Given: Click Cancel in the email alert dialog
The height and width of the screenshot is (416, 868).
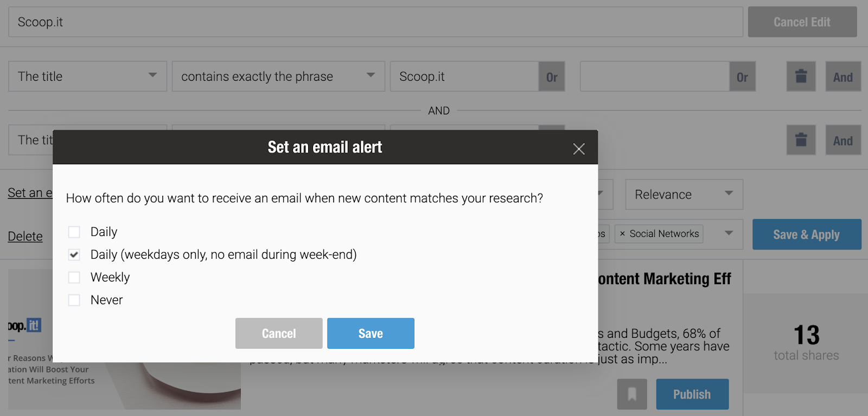Looking at the screenshot, I should click(279, 334).
